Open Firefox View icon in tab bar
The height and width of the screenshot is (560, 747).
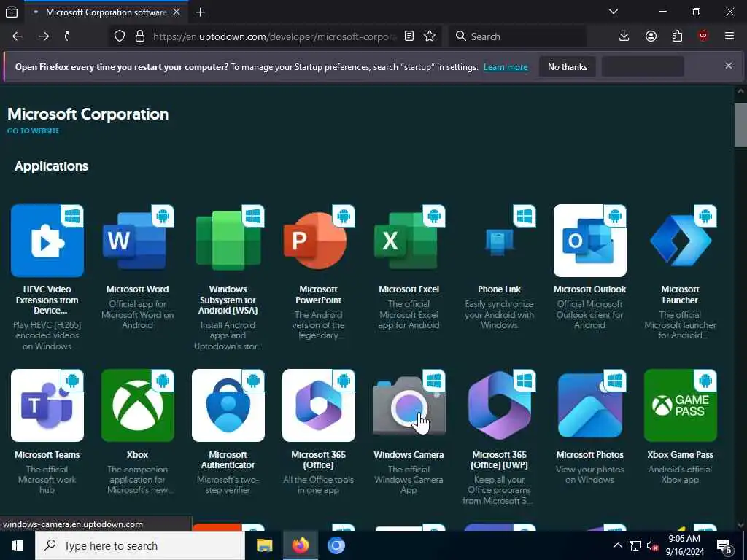click(x=12, y=12)
